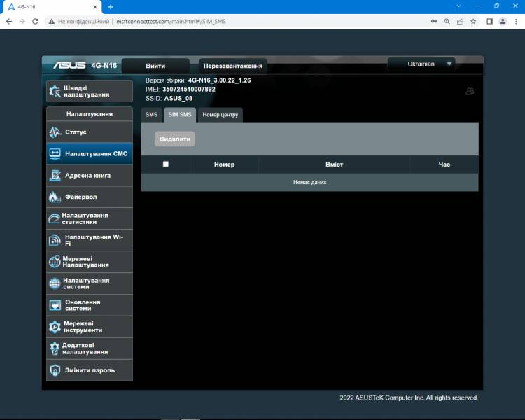Click the Немає даних empty row
The image size is (525, 420).
[x=309, y=182]
